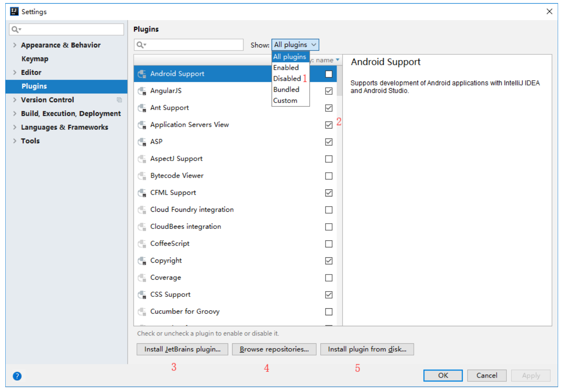566x392 pixels.
Task: Click the Copyright plugin icon
Action: (x=142, y=260)
